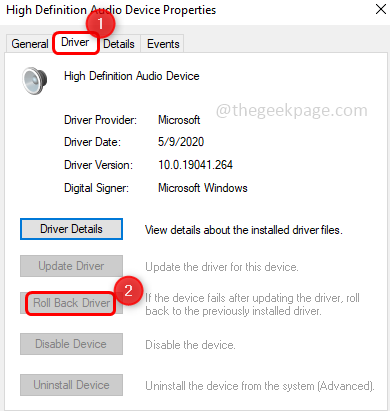The height and width of the screenshot is (411, 390).
Task: Click the driver date 5/9/2020
Action: (181, 142)
